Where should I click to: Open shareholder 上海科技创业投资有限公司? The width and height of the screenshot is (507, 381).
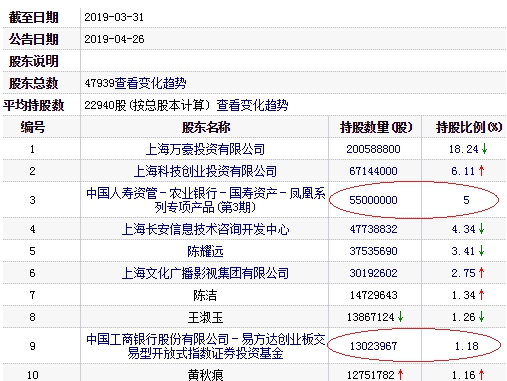205,171
